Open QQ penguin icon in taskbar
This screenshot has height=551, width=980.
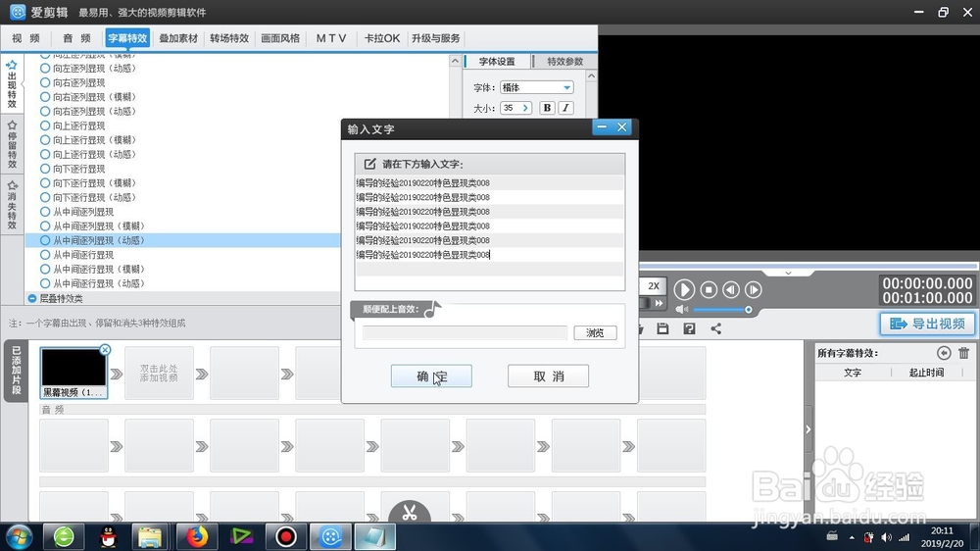click(x=109, y=536)
